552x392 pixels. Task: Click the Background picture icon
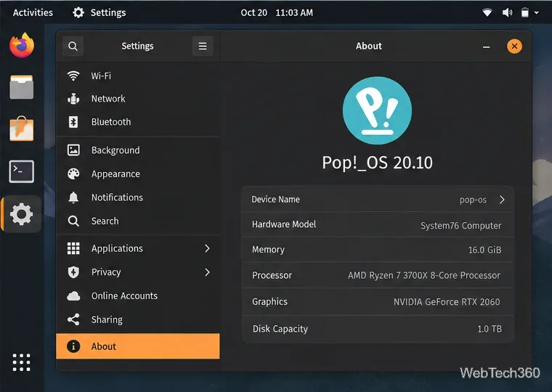click(x=73, y=150)
